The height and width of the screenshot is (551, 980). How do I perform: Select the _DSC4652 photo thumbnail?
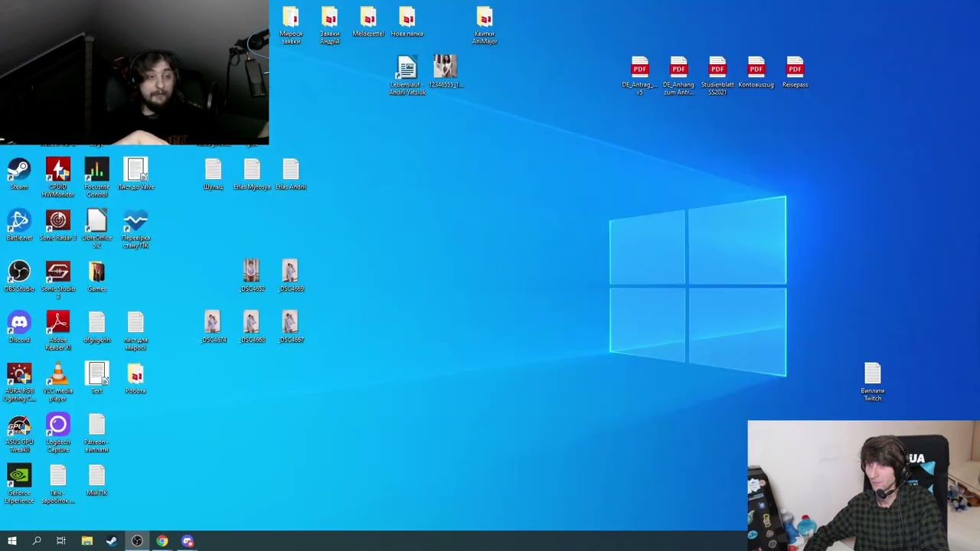point(252,275)
